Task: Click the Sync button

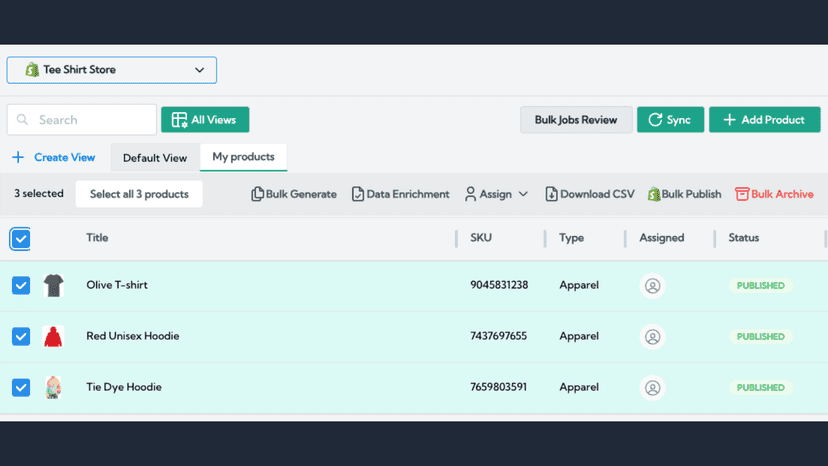Action: coord(670,120)
